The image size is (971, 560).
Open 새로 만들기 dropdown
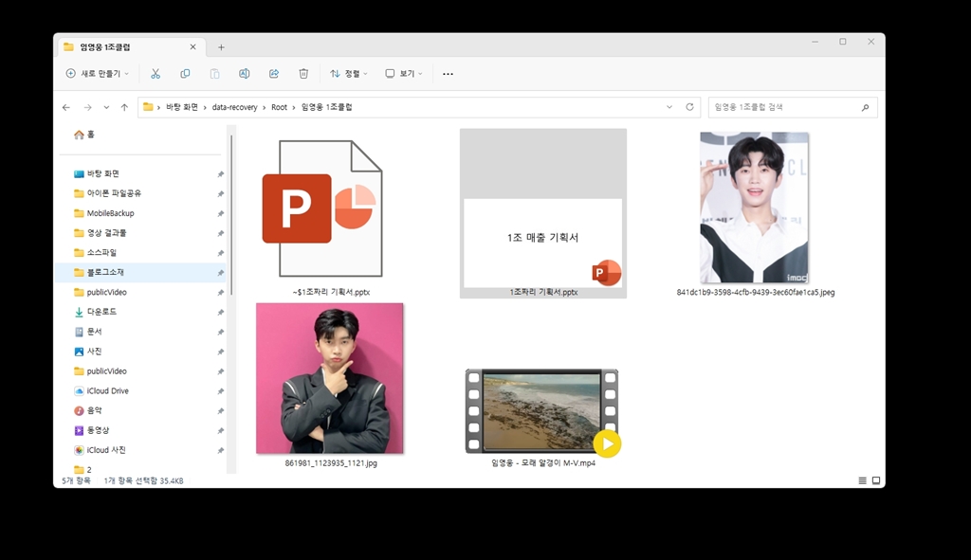tap(98, 74)
